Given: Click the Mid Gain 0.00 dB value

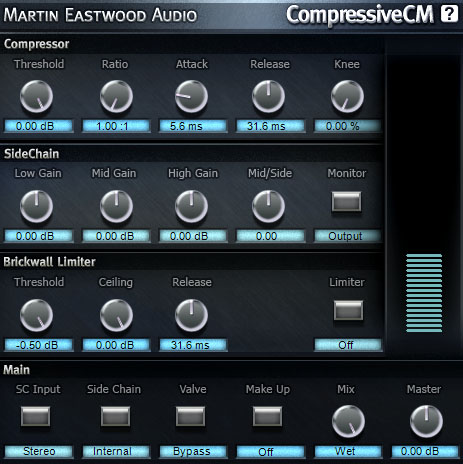Looking at the screenshot, I should tap(116, 236).
